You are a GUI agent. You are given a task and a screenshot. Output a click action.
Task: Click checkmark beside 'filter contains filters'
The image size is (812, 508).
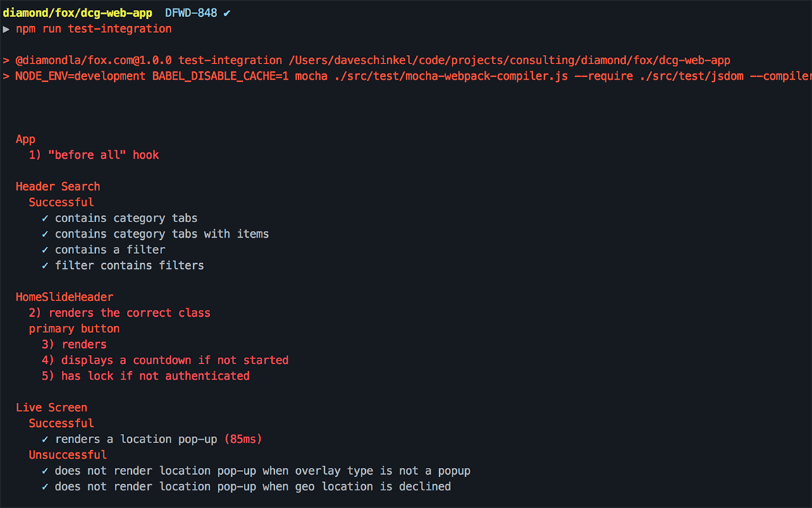click(x=45, y=266)
